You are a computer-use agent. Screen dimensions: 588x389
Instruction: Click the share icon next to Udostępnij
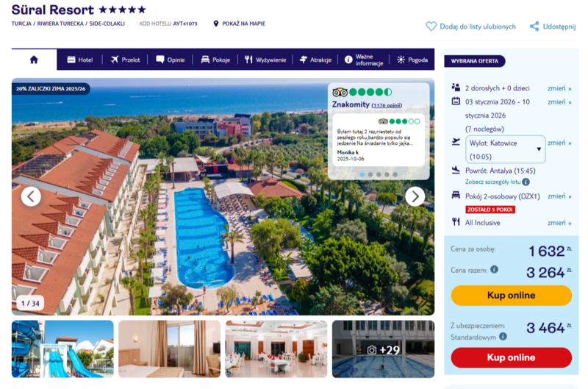point(534,26)
